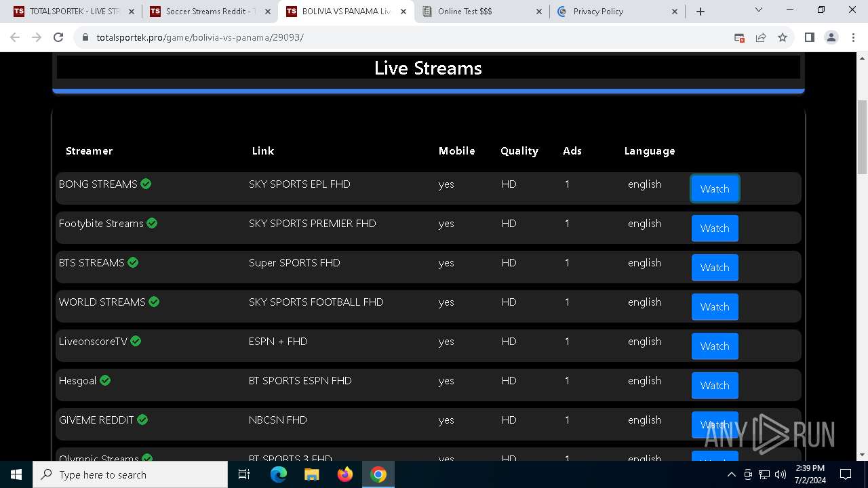The image size is (868, 488).
Task: Open the blocked pop-ups icon in address bar
Action: pos(739,37)
